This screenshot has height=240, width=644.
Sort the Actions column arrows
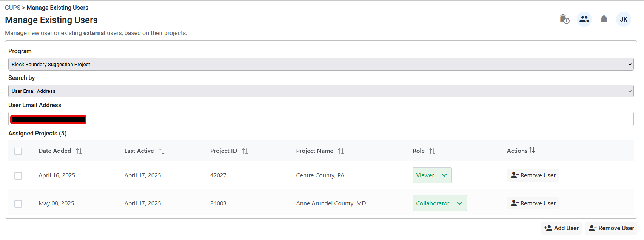click(x=532, y=150)
